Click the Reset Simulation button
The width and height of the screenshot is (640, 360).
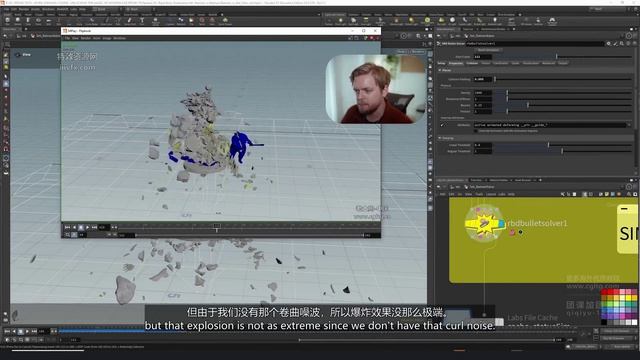click(488, 50)
